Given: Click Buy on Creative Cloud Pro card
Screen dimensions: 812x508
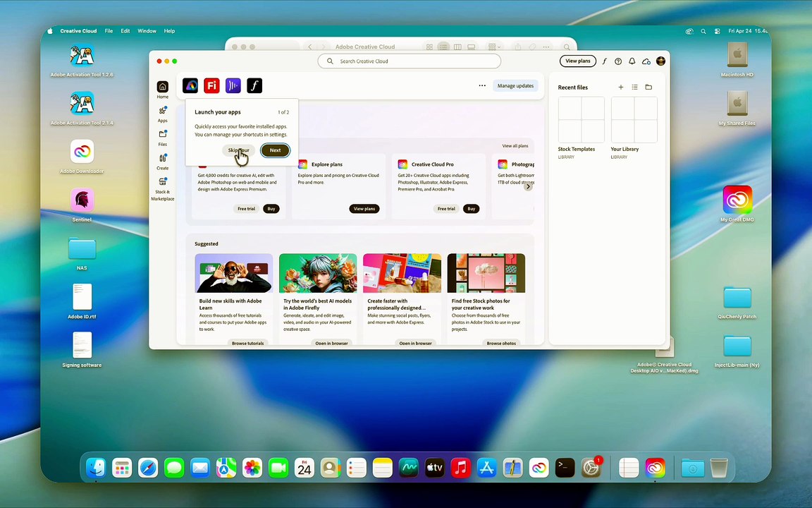Looking at the screenshot, I should (472, 209).
